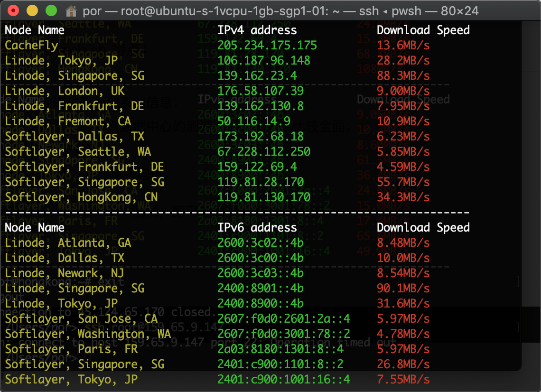Screen dimensions: 541x392
Task: Select the 90.1MB/s speed value
Action: [403, 289]
